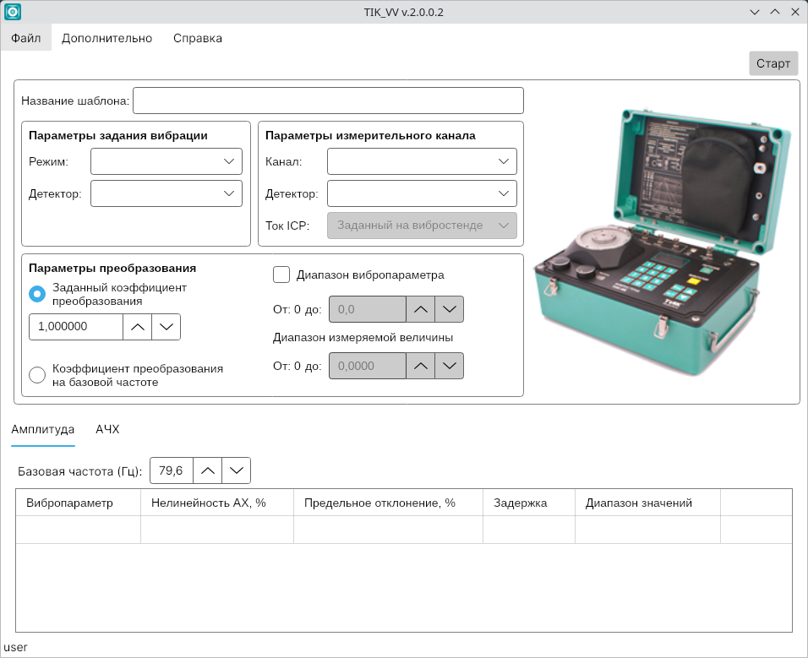Decrease the conversion coefficient 1,000000 with down arrow
808x658 pixels.
point(166,327)
